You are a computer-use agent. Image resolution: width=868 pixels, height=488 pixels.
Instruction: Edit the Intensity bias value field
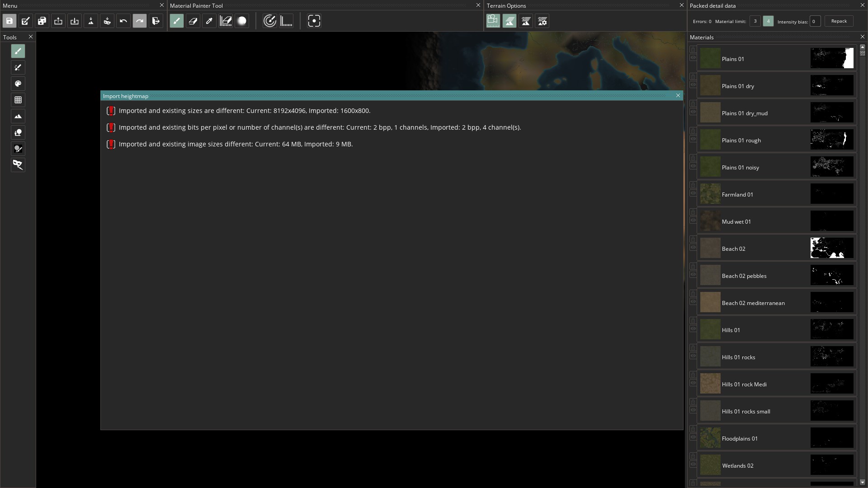pyautogui.click(x=814, y=21)
